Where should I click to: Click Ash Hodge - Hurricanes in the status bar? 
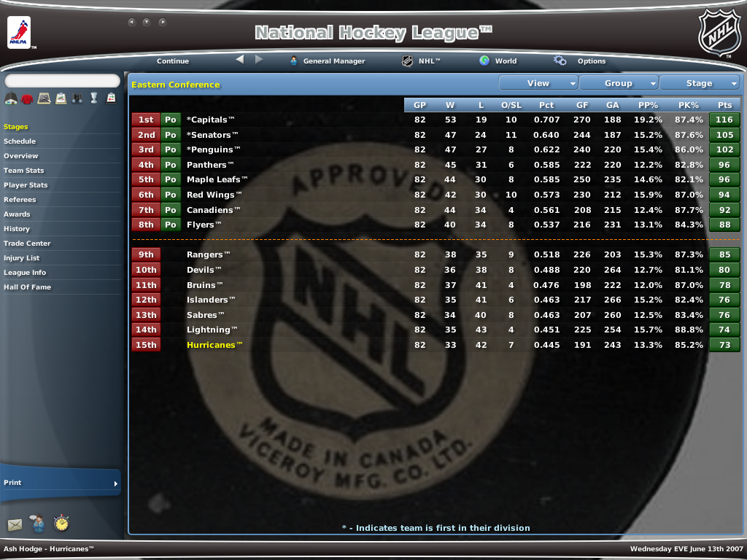tap(49, 549)
